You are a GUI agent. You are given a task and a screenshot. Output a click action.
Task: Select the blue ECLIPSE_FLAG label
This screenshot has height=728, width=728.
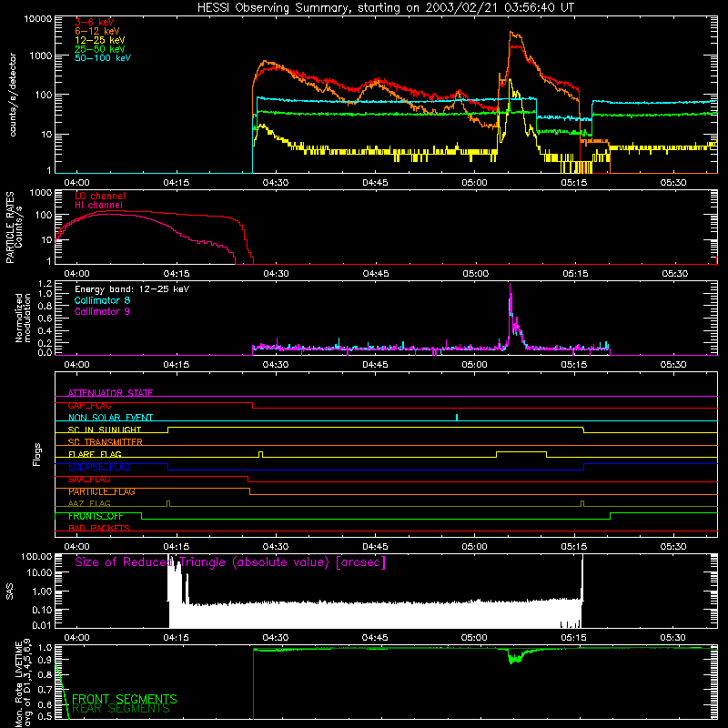click(99, 467)
